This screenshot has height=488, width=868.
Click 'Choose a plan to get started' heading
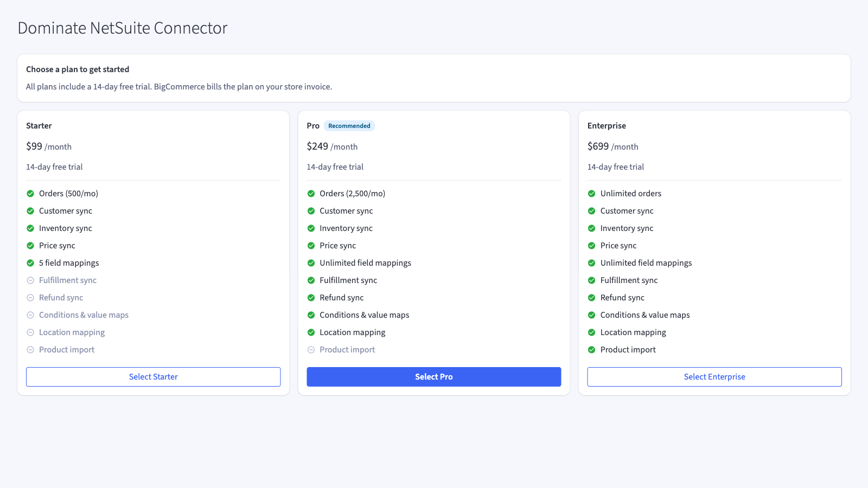[78, 69]
